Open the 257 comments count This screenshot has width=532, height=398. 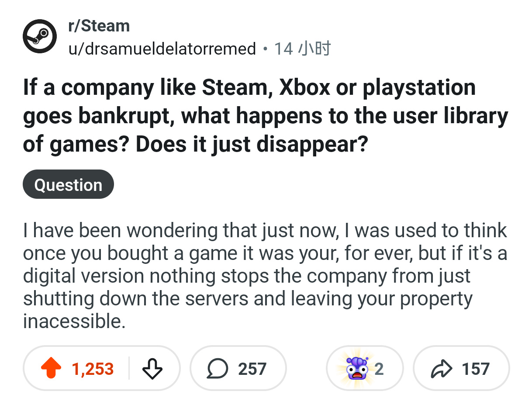click(252, 369)
